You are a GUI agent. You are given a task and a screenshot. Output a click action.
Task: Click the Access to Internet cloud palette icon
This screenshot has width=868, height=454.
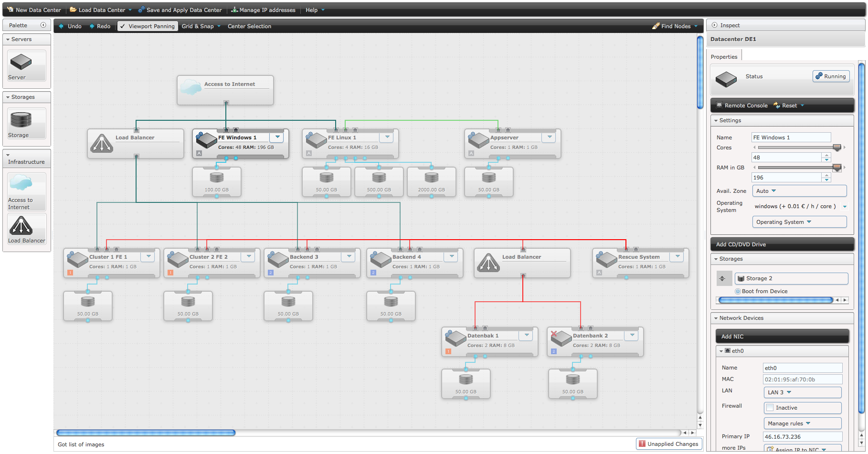click(21, 183)
